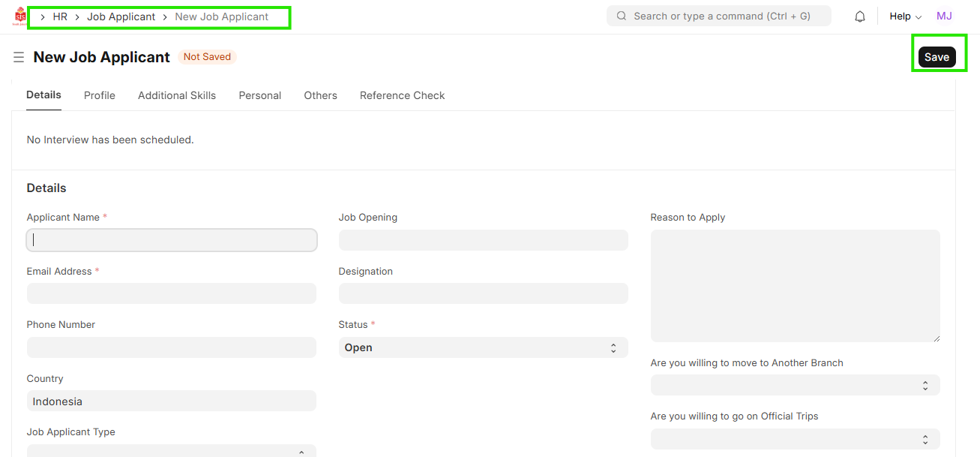The height and width of the screenshot is (457, 980).
Task: Expand willing to go on Official Trips dropdown
Action: 795,439
